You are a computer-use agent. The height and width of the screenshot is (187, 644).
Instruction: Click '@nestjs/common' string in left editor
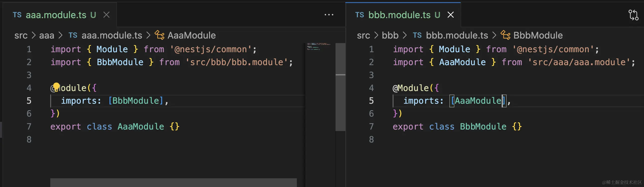(x=211, y=49)
